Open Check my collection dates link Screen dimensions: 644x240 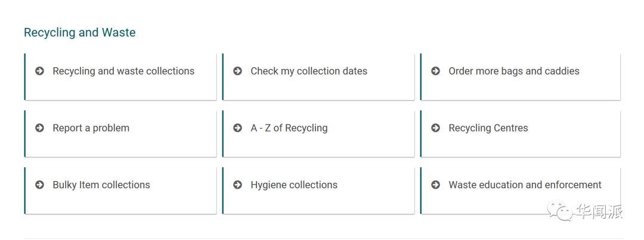(309, 71)
